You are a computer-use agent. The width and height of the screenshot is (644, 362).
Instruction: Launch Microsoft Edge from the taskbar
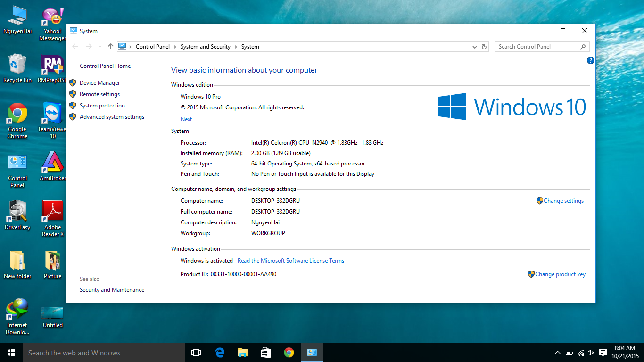(220, 353)
